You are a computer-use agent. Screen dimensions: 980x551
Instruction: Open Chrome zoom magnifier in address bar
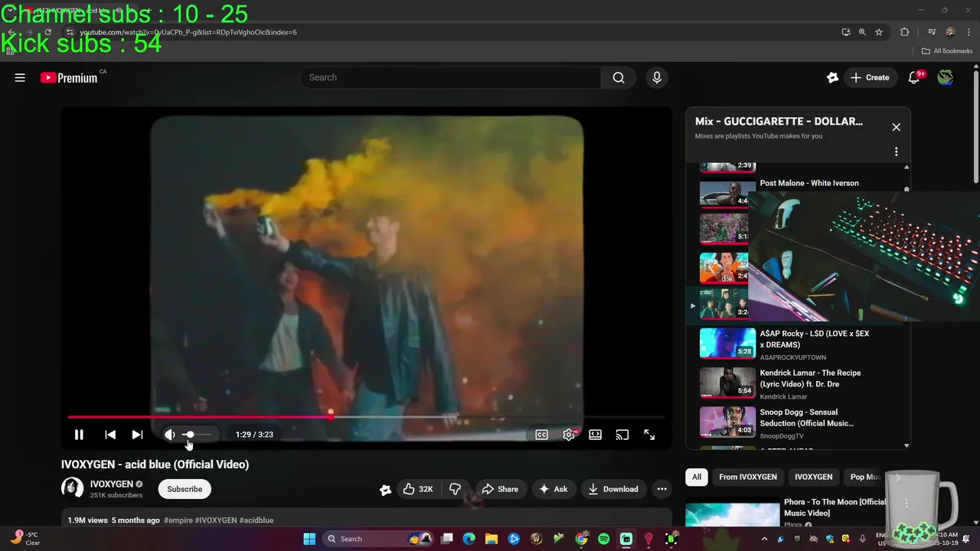[862, 32]
